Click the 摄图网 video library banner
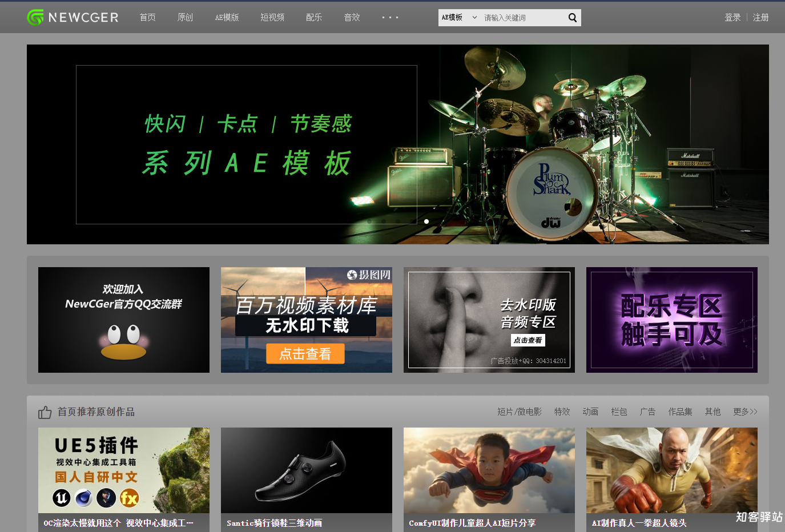785x532 pixels. [307, 320]
